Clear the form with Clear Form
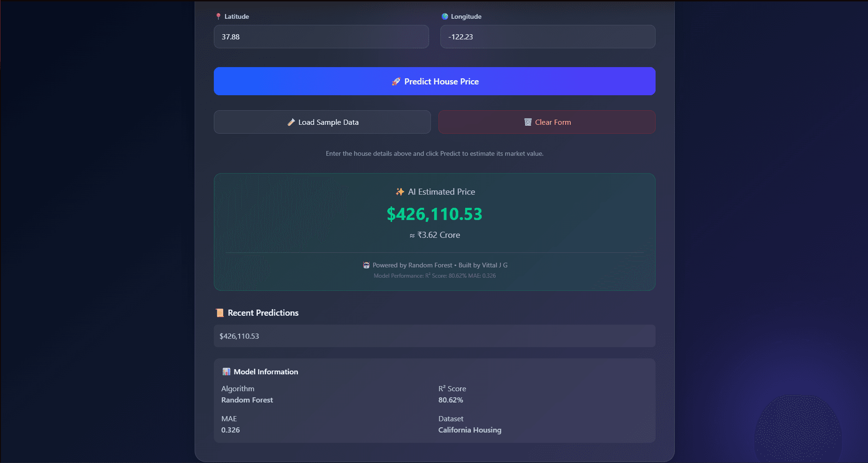This screenshot has width=868, height=463. coord(547,122)
